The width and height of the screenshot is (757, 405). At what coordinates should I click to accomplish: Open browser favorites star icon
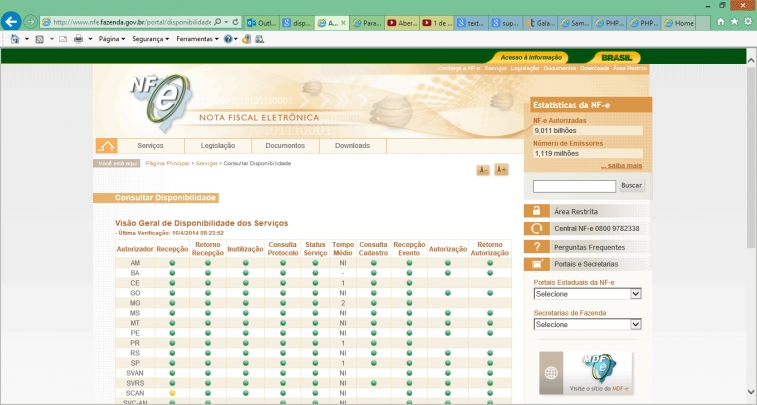click(x=734, y=21)
